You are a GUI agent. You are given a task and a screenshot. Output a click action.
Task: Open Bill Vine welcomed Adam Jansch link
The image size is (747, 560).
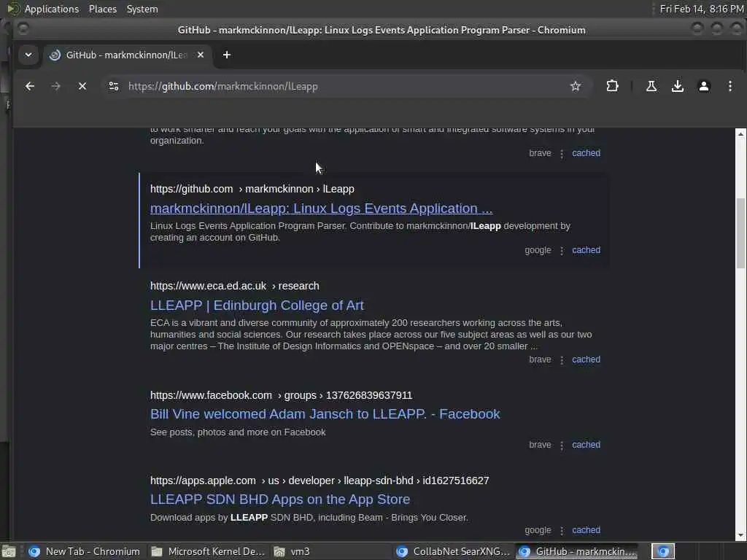[x=325, y=414]
